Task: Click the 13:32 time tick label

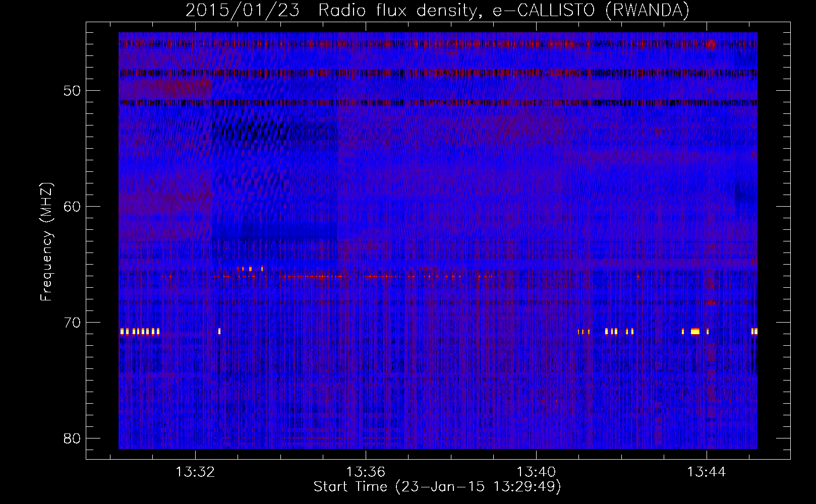Action: coord(195,472)
